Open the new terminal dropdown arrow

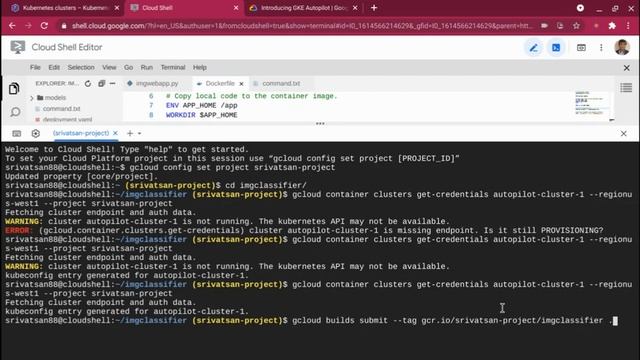click(x=140, y=133)
